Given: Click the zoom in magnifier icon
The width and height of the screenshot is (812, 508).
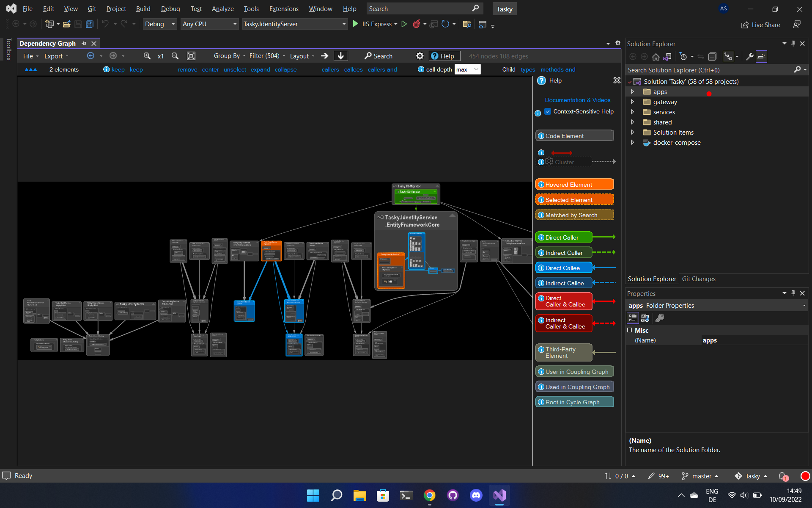Looking at the screenshot, I should click(x=147, y=56).
